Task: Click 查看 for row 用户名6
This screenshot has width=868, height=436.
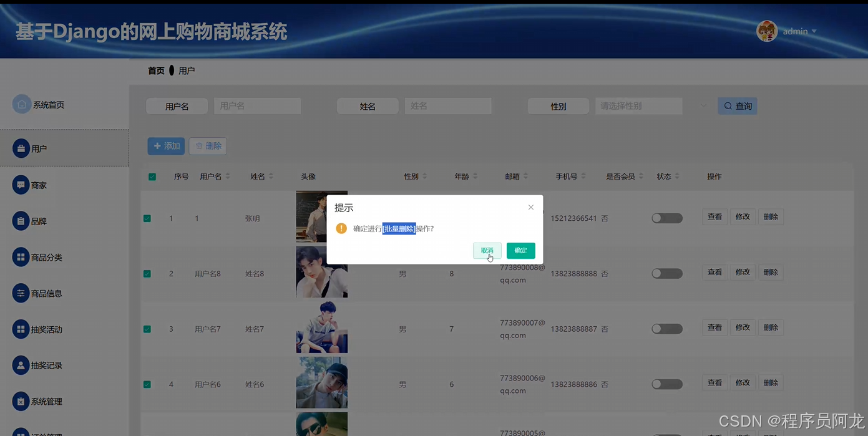Action: 715,382
